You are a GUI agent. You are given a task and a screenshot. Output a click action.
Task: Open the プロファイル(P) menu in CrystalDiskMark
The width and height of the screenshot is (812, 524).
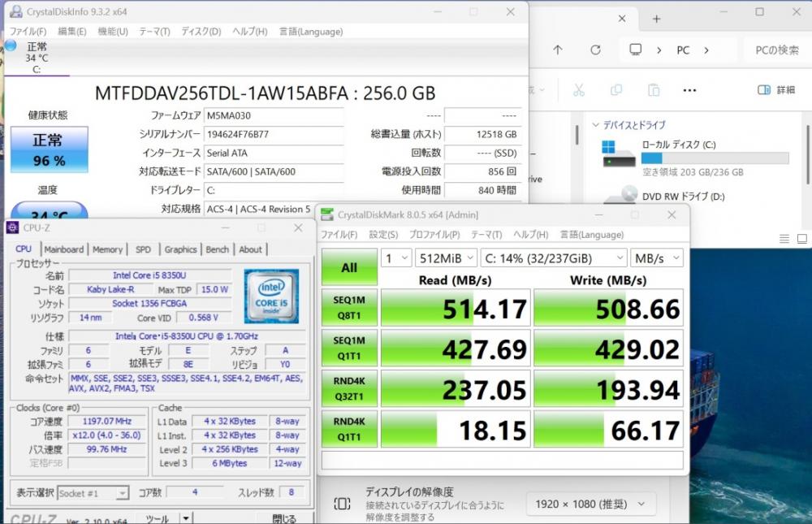(x=434, y=234)
